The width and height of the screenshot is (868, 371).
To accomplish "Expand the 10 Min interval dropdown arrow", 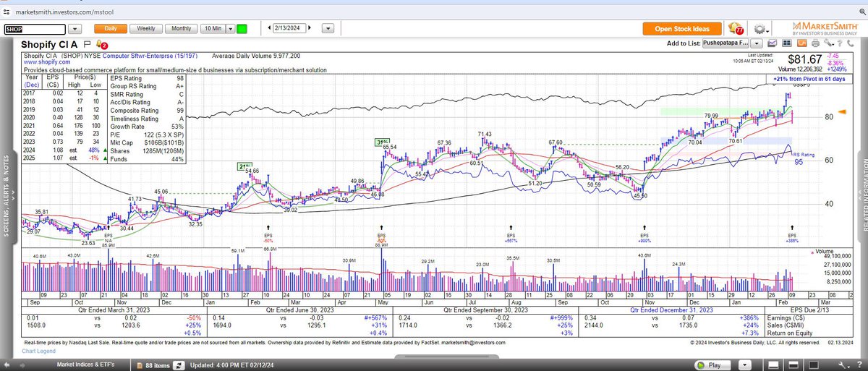I will pos(231,29).
